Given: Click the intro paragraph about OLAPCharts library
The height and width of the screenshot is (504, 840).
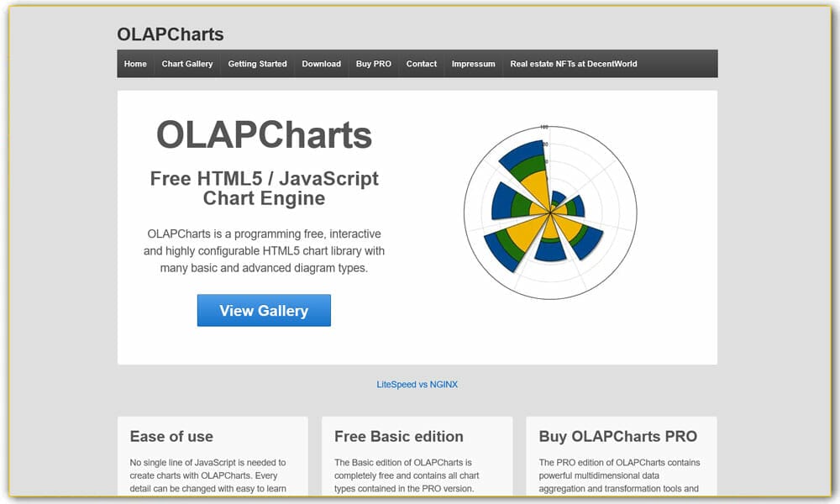Looking at the screenshot, I should tap(264, 250).
